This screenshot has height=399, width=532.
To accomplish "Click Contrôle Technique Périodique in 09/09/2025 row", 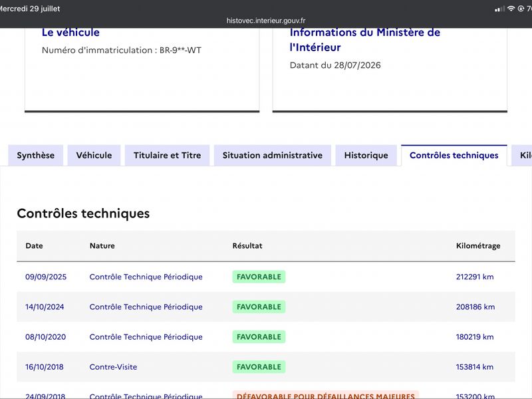I will point(146,277).
